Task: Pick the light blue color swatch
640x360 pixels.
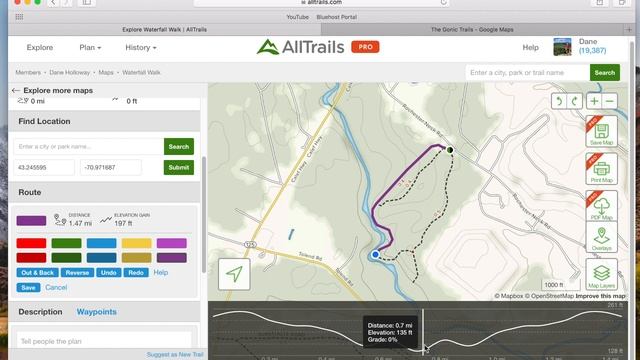Action: 102,243
